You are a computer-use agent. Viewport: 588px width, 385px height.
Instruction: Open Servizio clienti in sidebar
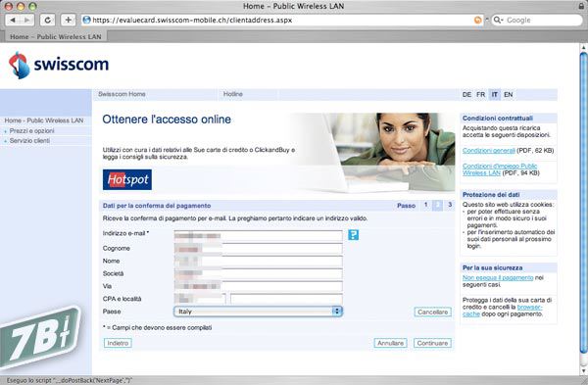click(x=29, y=141)
